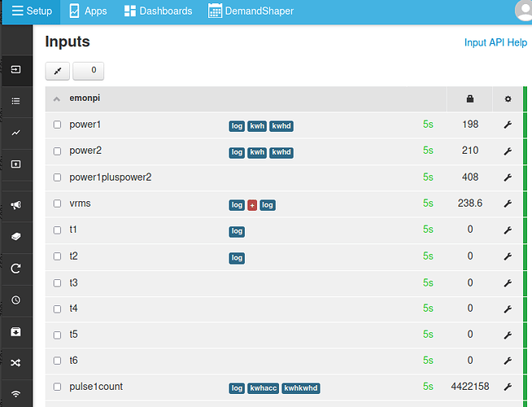Click the wrench icon for vrms
The height and width of the screenshot is (407, 532).
point(508,203)
